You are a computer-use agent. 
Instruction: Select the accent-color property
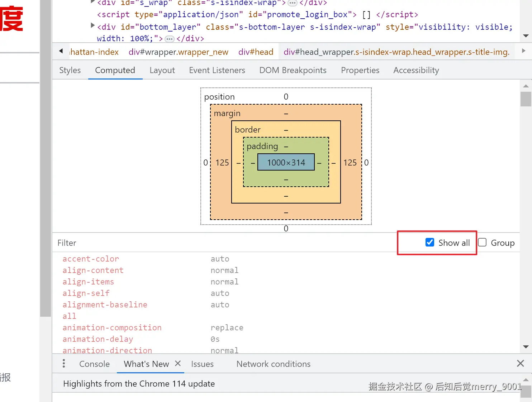[90, 259]
